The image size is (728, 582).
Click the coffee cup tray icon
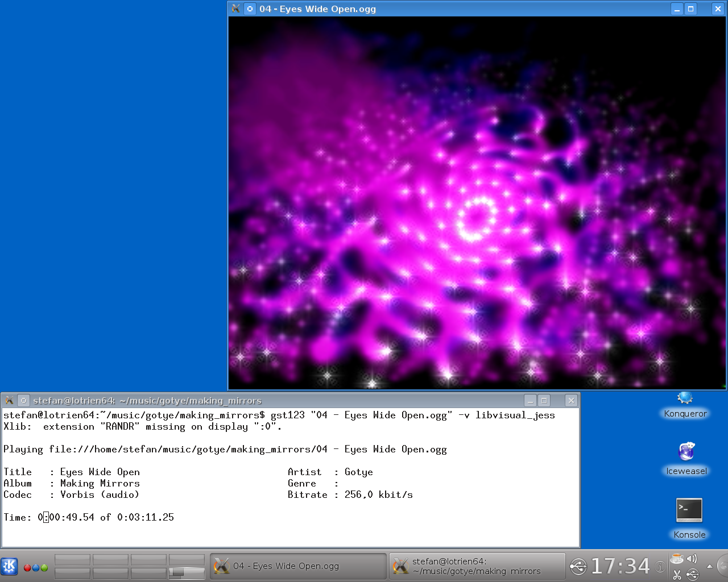pyautogui.click(x=677, y=559)
